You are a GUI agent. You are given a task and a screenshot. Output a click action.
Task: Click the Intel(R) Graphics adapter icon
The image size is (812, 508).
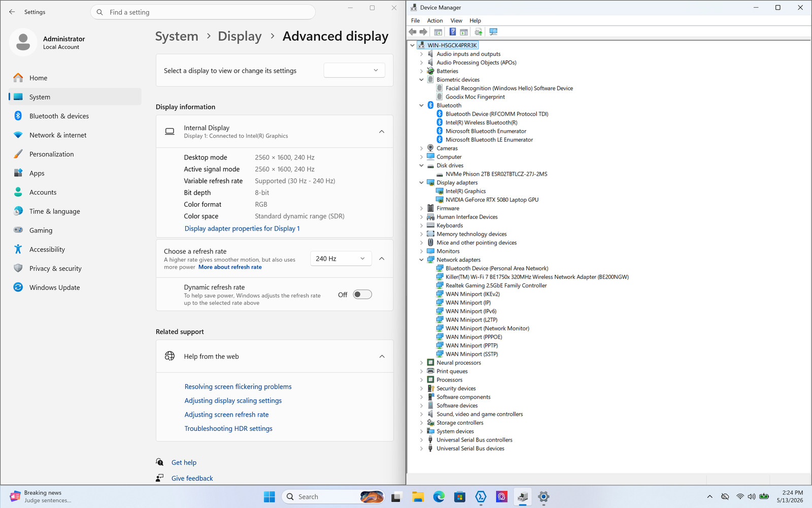click(x=439, y=191)
